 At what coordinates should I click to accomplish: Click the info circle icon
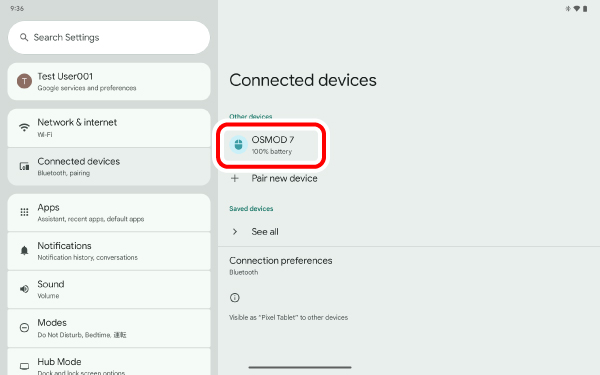click(x=235, y=298)
